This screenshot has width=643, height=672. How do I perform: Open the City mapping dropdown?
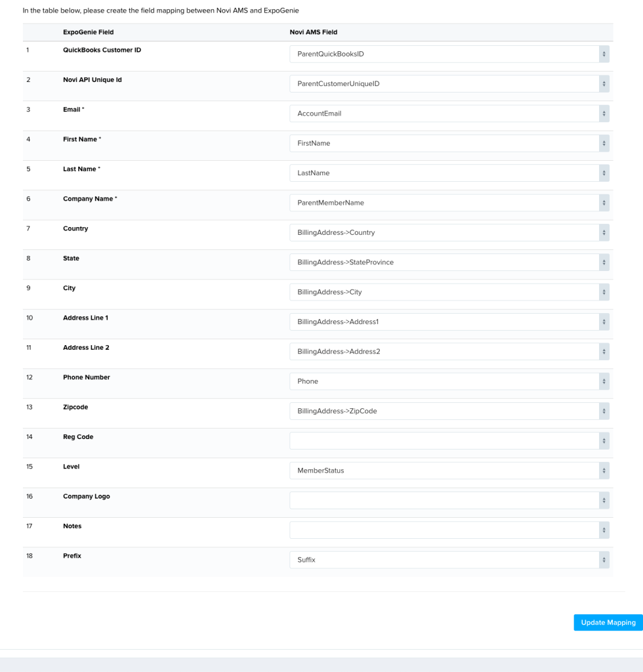(x=449, y=292)
